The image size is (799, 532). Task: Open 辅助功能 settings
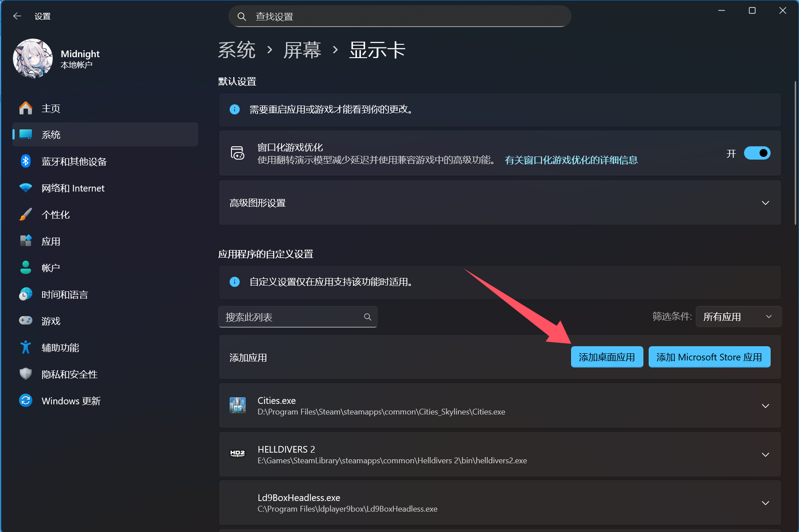tap(60, 347)
